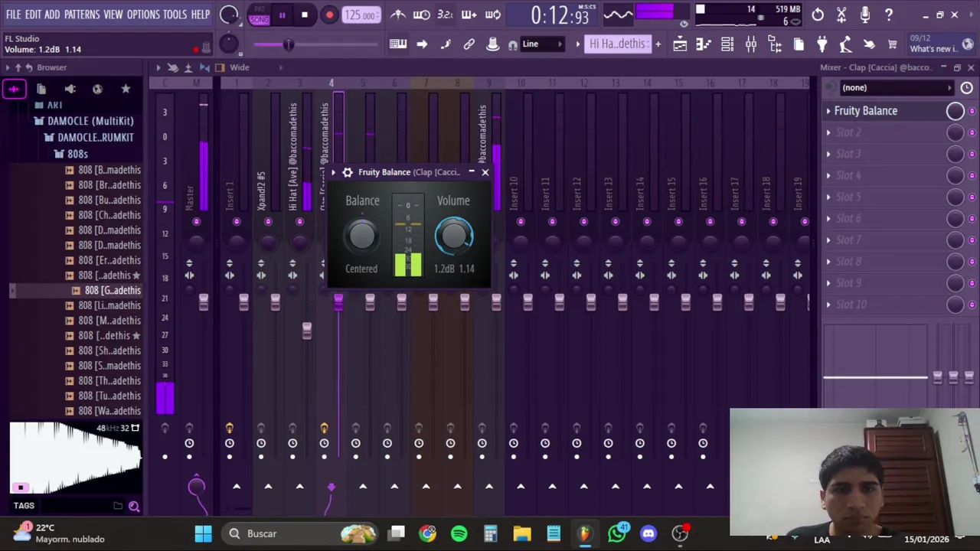This screenshot has height=551, width=980.
Task: Open the EDIT menu
Action: pyautogui.click(x=33, y=15)
